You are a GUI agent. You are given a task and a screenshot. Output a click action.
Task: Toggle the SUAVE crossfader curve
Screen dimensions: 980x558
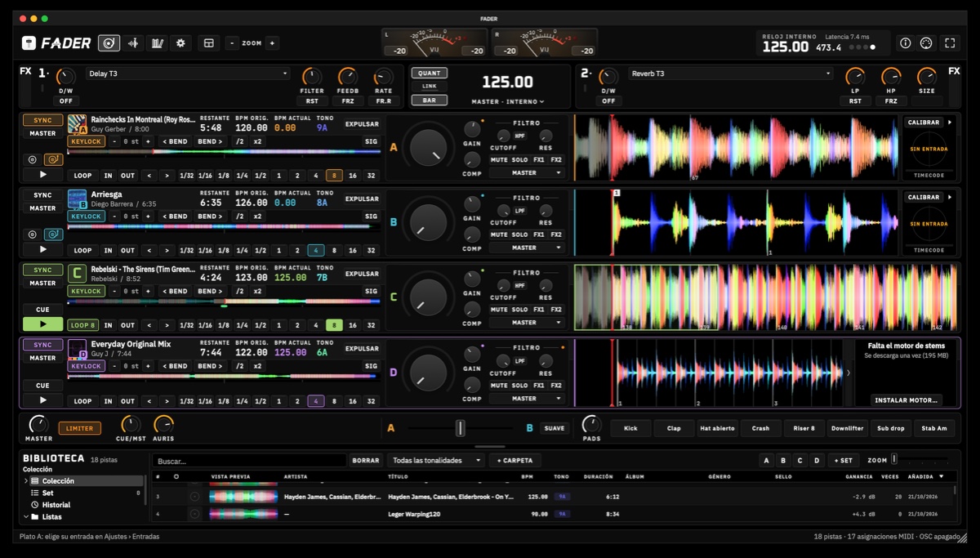[x=555, y=428]
